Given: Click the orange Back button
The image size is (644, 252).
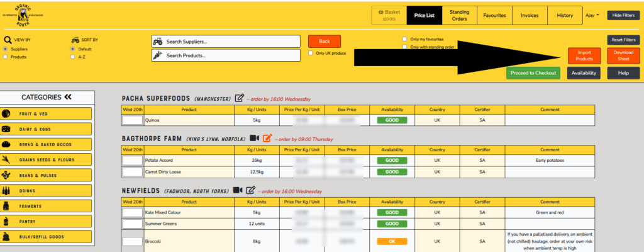Looking at the screenshot, I should (x=325, y=41).
